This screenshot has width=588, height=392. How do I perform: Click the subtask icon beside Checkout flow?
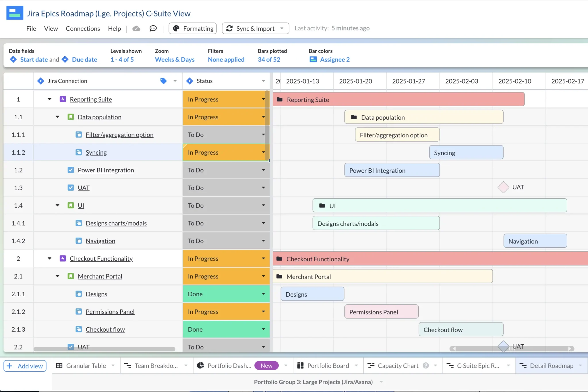pyautogui.click(x=79, y=329)
